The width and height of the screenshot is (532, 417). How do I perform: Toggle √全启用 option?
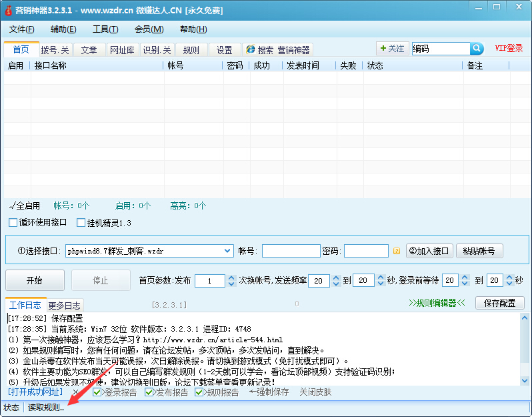[x=25, y=205]
